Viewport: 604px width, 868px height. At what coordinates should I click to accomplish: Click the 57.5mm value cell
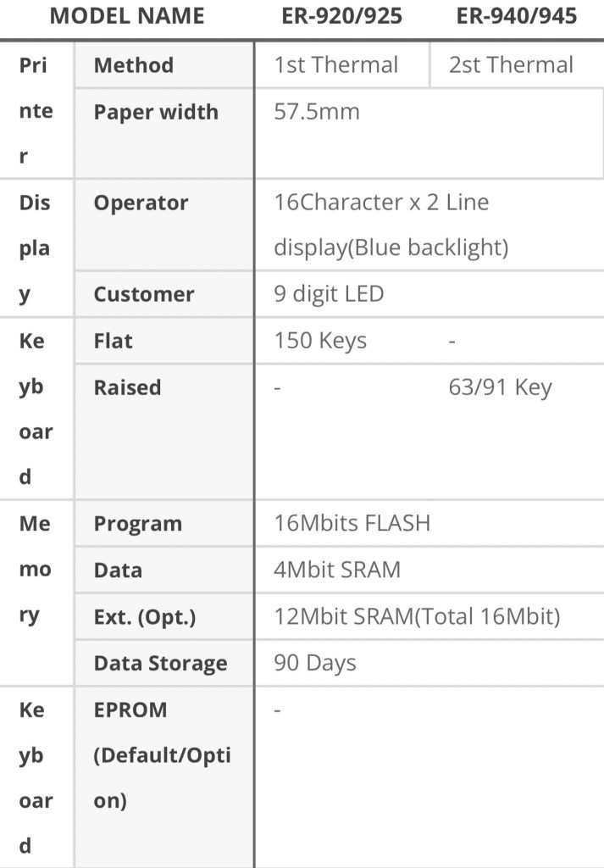(x=317, y=112)
